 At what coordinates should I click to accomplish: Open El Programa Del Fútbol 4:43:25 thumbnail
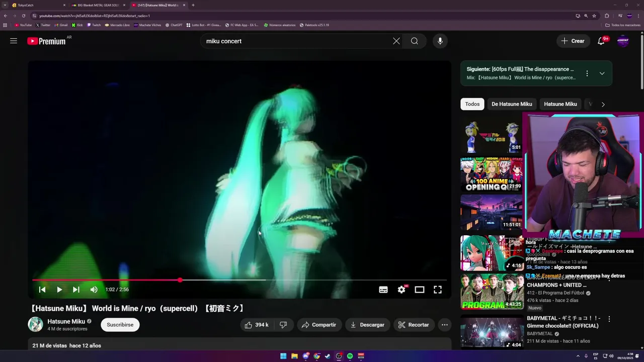[492, 292]
